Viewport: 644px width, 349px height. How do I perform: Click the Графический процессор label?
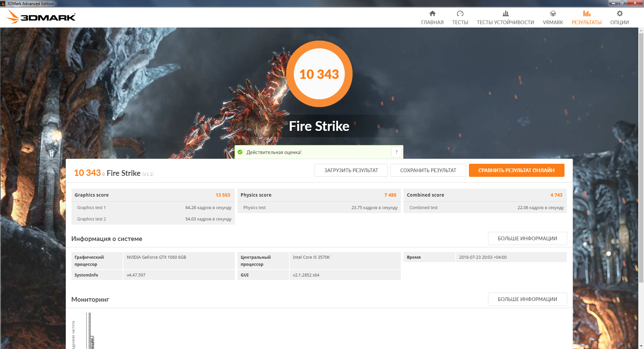89,261
